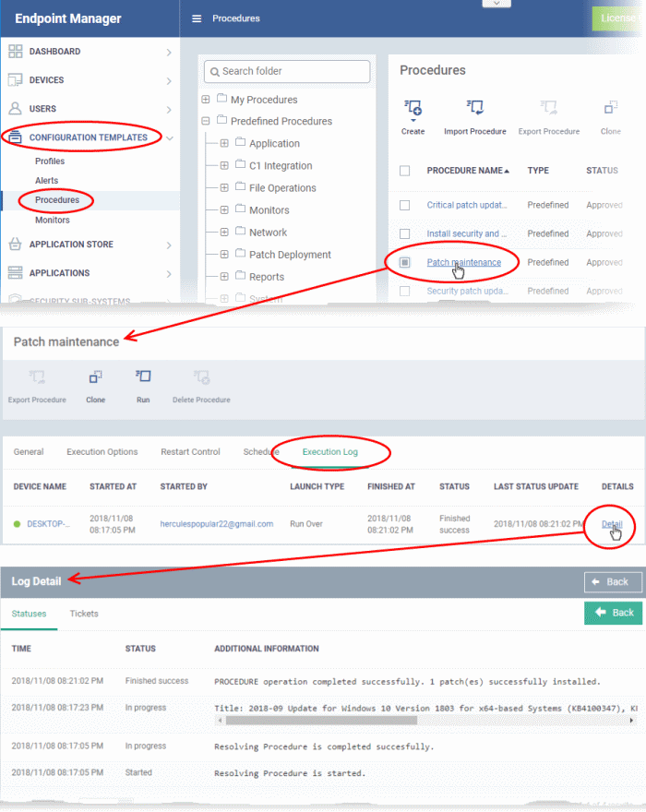This screenshot has height=812, width=646.
Task: Click the Search folder input field
Action: 288,71
